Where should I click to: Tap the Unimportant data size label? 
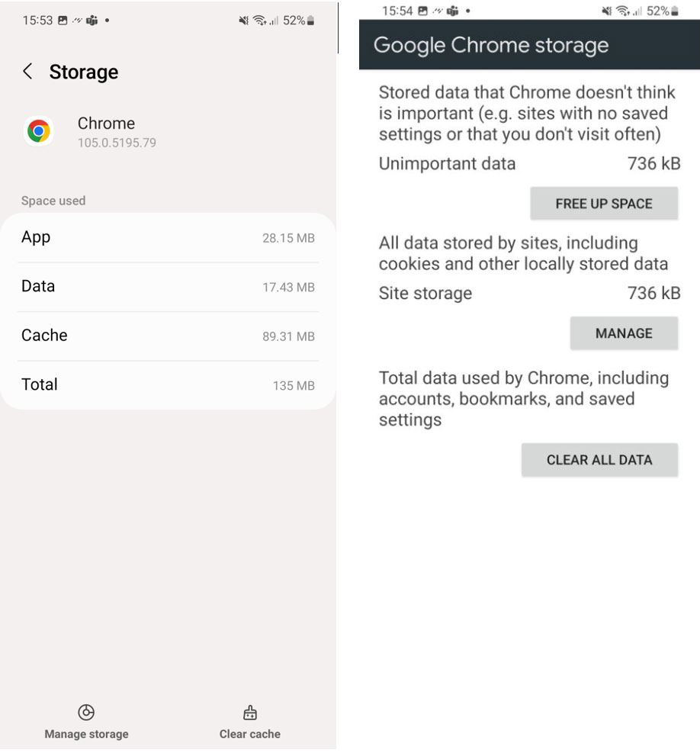(653, 163)
